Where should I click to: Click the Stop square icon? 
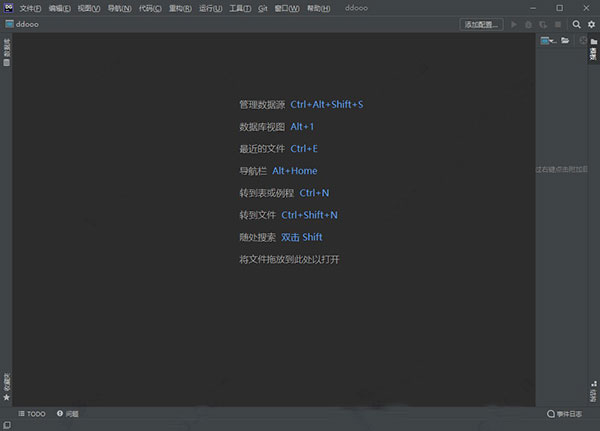pos(558,24)
